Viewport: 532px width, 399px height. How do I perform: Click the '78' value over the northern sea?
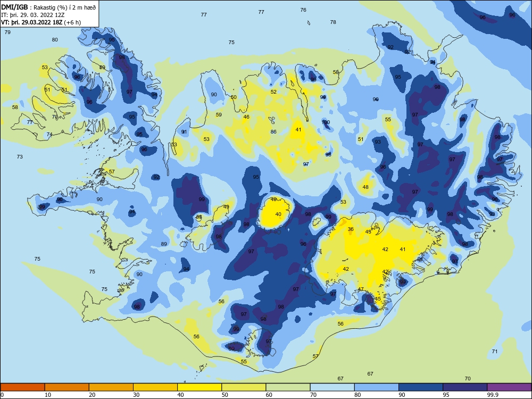(333, 22)
